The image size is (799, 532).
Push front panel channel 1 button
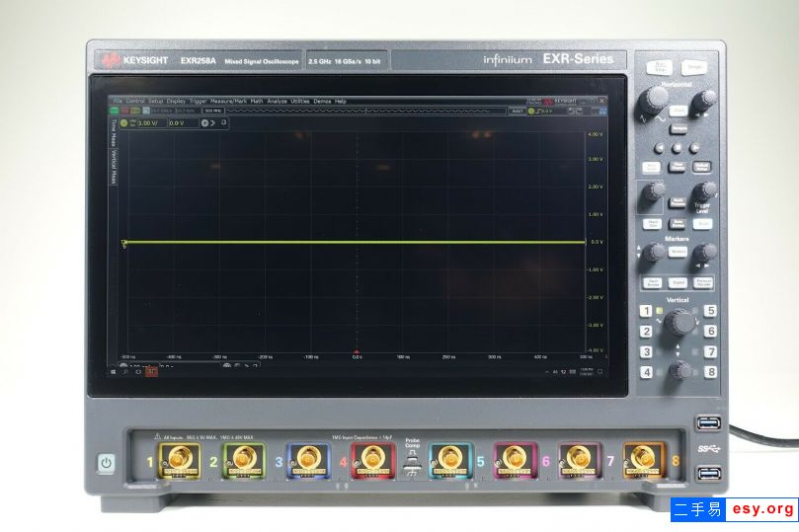point(646,311)
